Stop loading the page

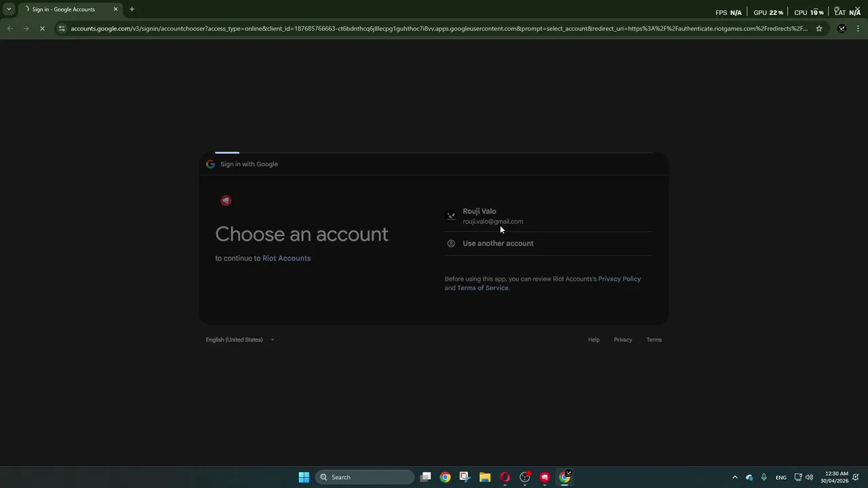42,28
